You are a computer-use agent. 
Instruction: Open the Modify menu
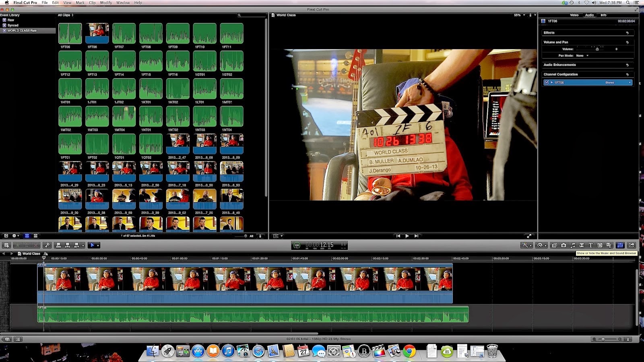(106, 3)
